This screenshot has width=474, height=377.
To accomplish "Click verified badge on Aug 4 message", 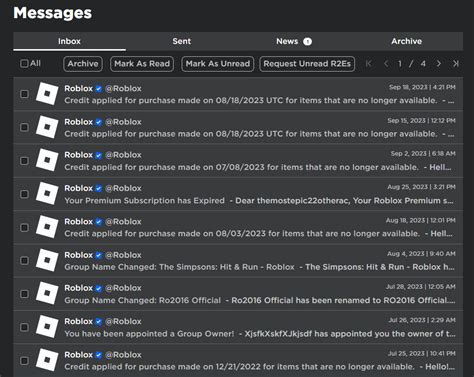I will pos(99,255).
